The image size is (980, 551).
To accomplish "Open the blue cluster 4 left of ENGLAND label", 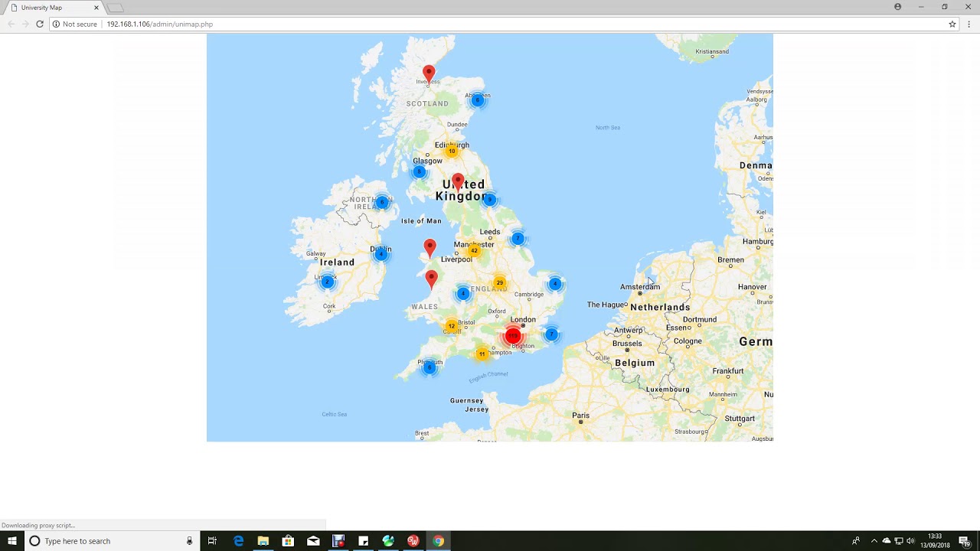I will click(x=462, y=293).
